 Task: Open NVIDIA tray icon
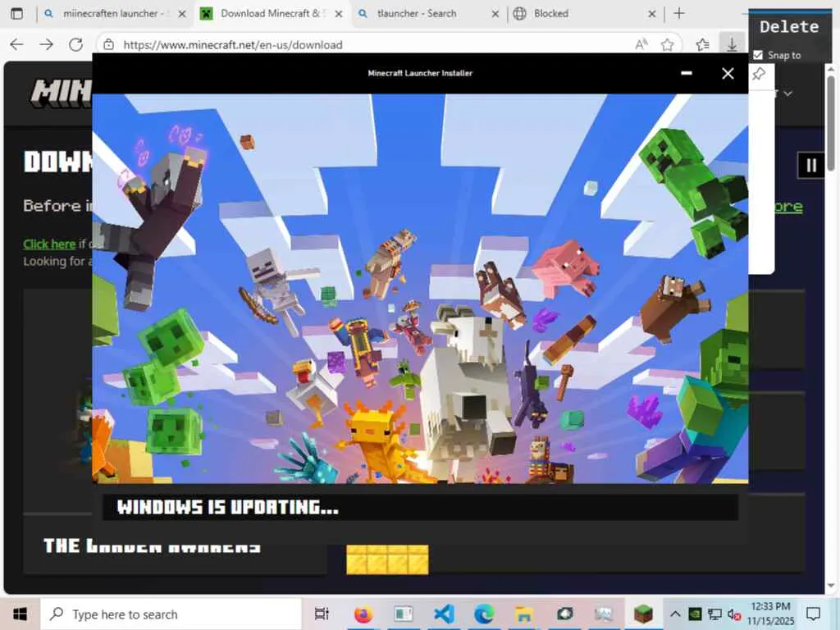(x=695, y=614)
